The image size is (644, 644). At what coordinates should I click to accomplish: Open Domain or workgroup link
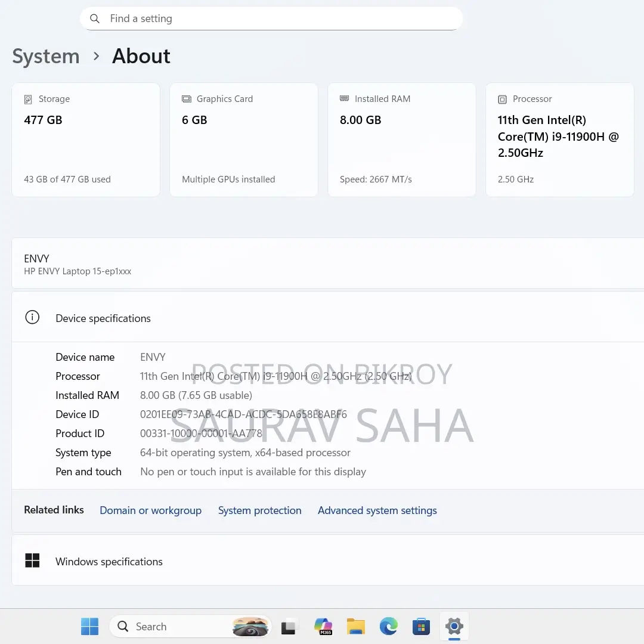click(x=151, y=510)
